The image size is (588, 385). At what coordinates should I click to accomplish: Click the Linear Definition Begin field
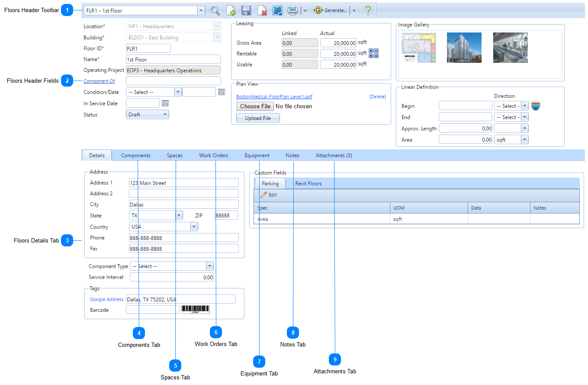point(466,106)
